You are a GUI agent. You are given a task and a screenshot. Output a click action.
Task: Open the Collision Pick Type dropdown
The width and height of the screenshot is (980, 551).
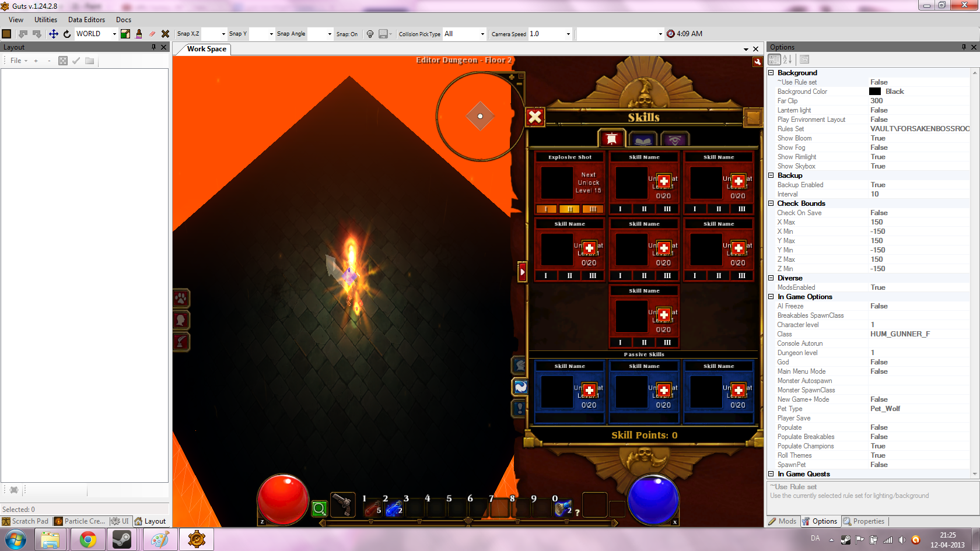(x=482, y=34)
